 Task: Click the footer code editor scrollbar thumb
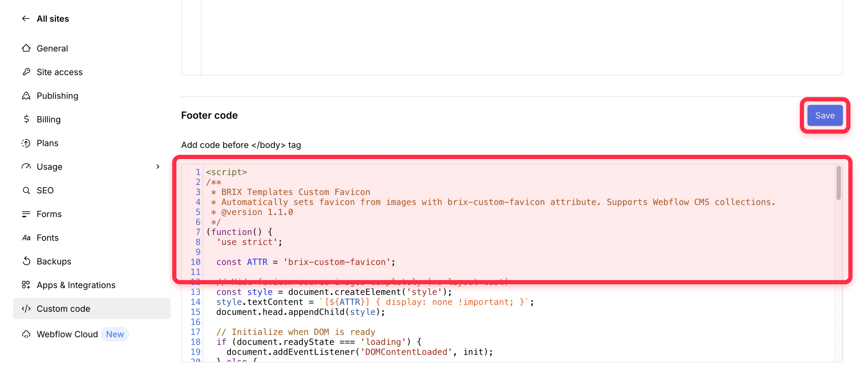click(x=838, y=183)
